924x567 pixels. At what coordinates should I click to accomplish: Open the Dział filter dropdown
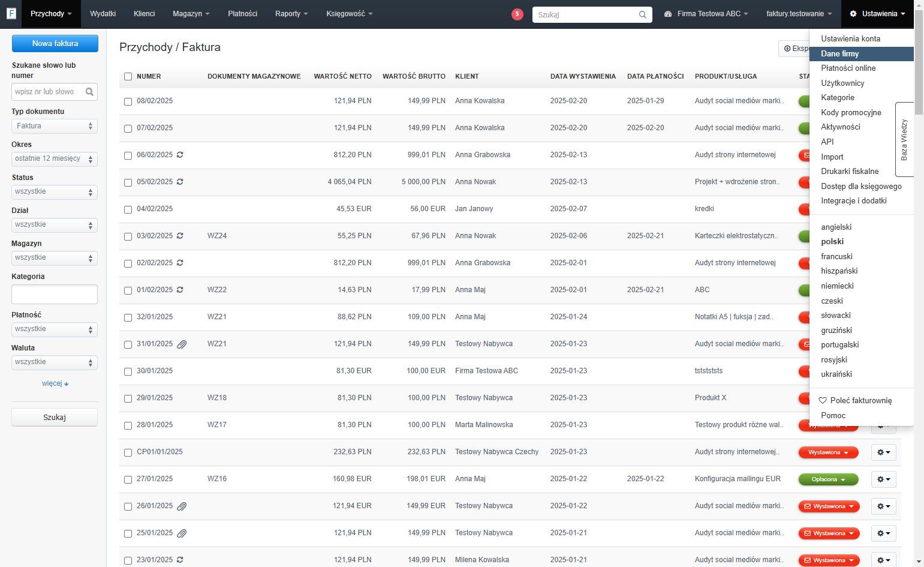point(55,225)
